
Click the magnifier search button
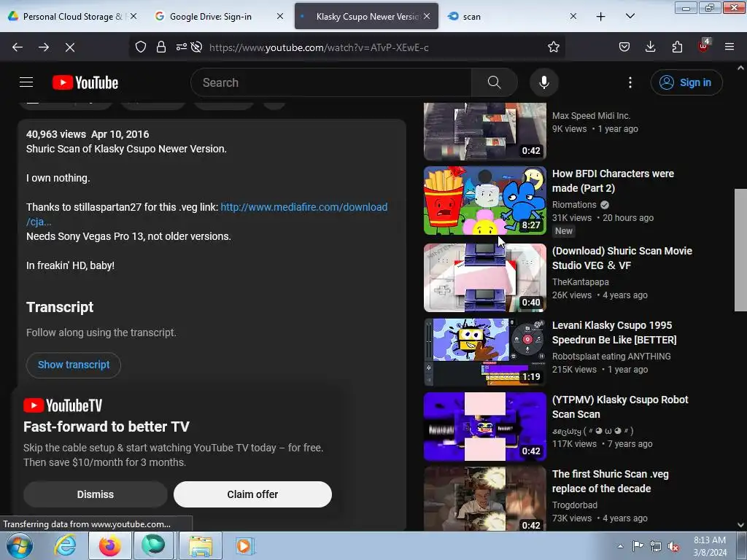pos(494,82)
